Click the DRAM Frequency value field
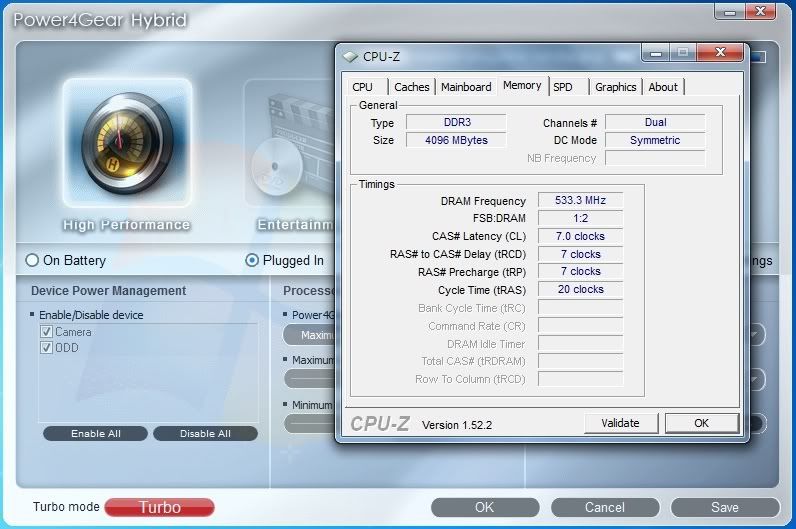 point(580,201)
